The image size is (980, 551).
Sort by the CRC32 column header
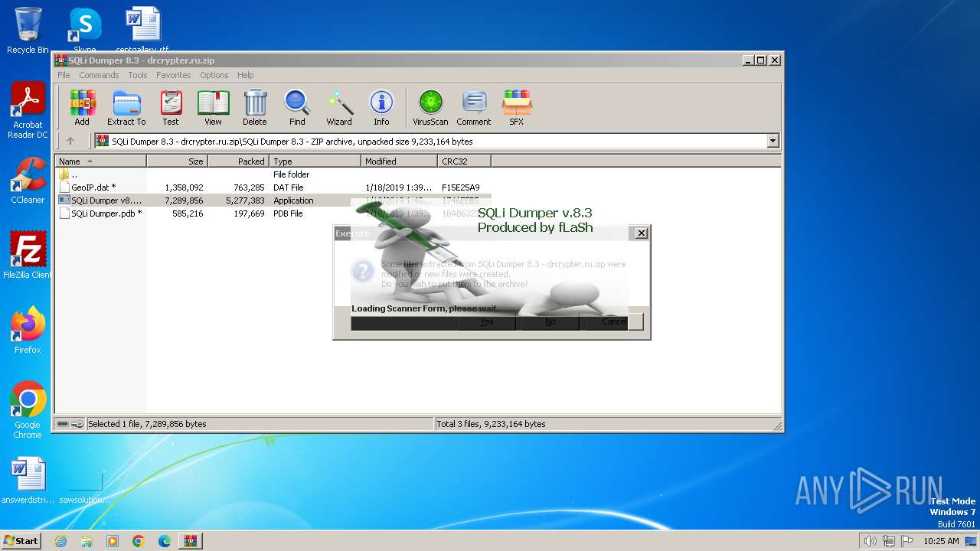464,161
